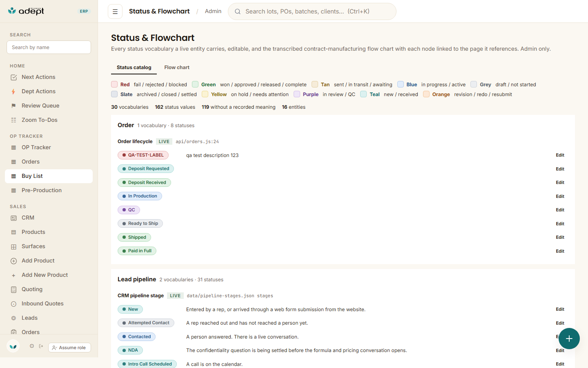Click the adept logo in the sidebar
This screenshot has width=588, height=368.
[x=26, y=11]
